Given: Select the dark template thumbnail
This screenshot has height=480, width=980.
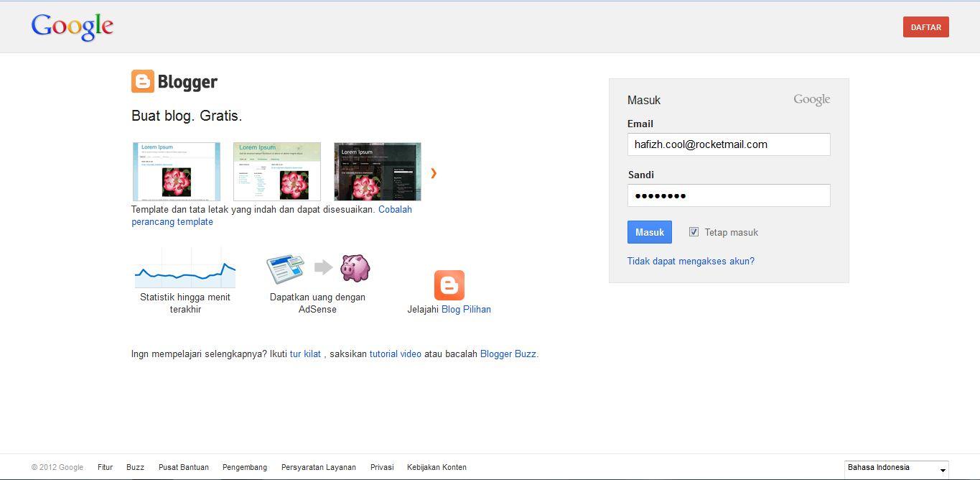Looking at the screenshot, I should point(378,172).
